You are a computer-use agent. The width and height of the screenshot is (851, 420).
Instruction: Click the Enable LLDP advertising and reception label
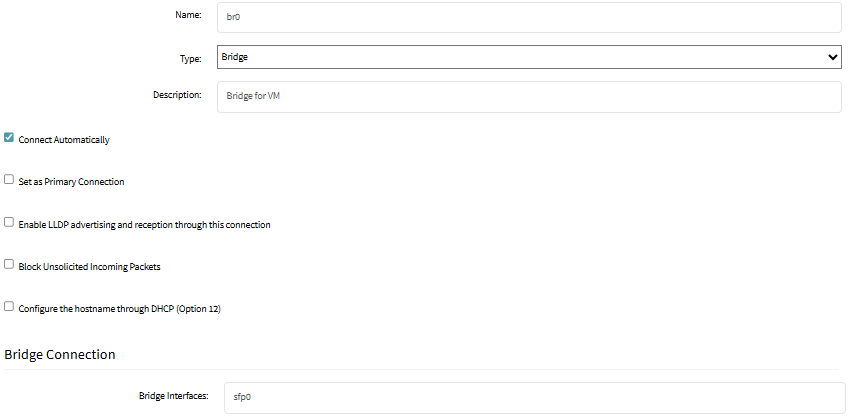[144, 225]
